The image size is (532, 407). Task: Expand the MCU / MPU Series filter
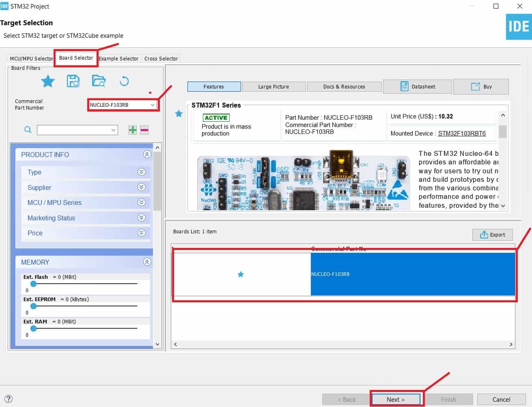pyautogui.click(x=142, y=202)
